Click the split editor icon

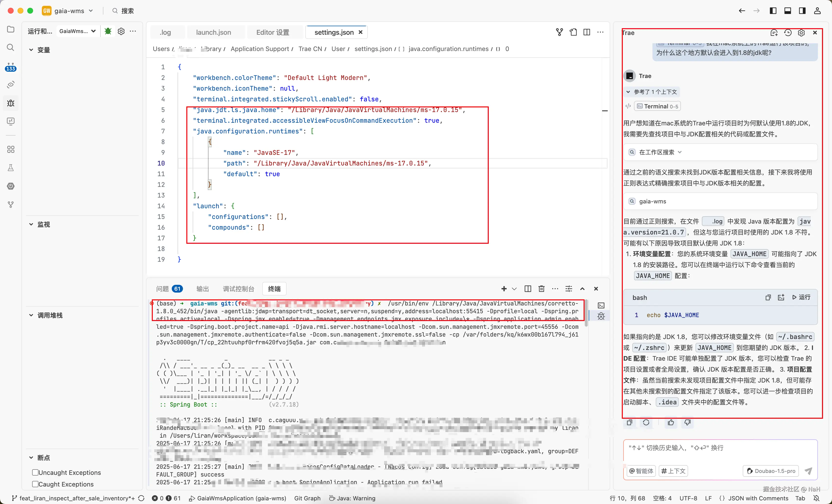click(587, 32)
